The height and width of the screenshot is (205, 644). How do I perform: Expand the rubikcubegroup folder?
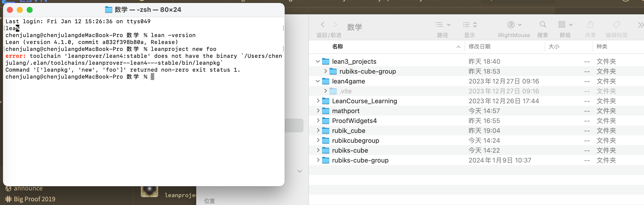pyautogui.click(x=318, y=140)
